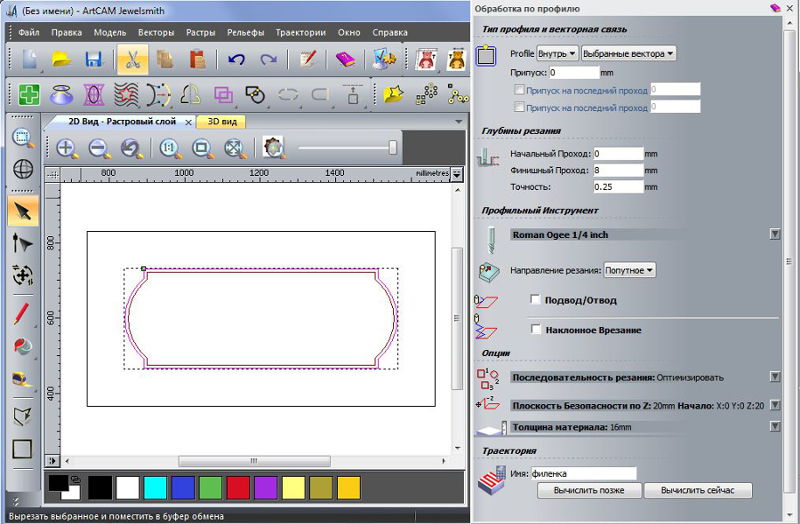Pick the purple color swatch

pyautogui.click(x=265, y=488)
